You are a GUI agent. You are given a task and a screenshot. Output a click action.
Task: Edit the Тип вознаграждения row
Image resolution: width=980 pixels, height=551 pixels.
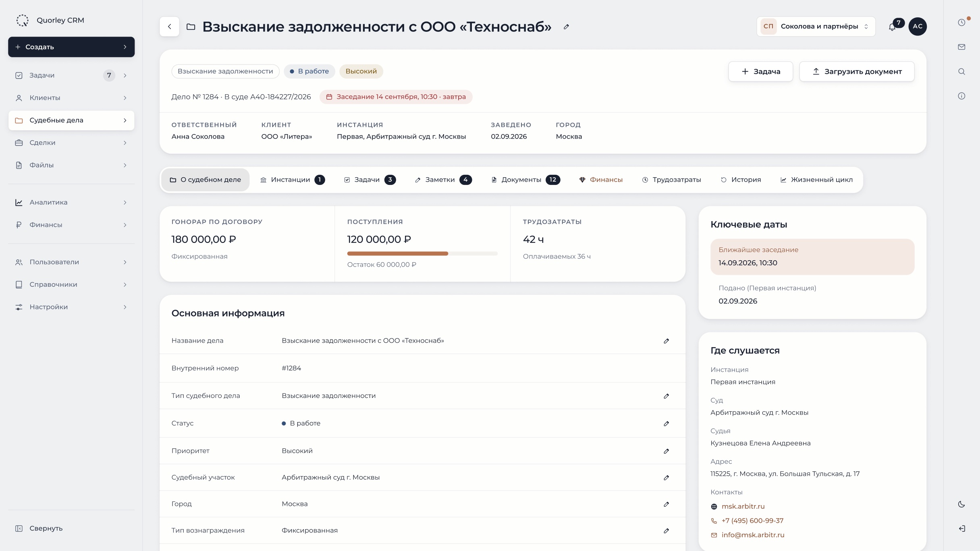pyautogui.click(x=666, y=531)
